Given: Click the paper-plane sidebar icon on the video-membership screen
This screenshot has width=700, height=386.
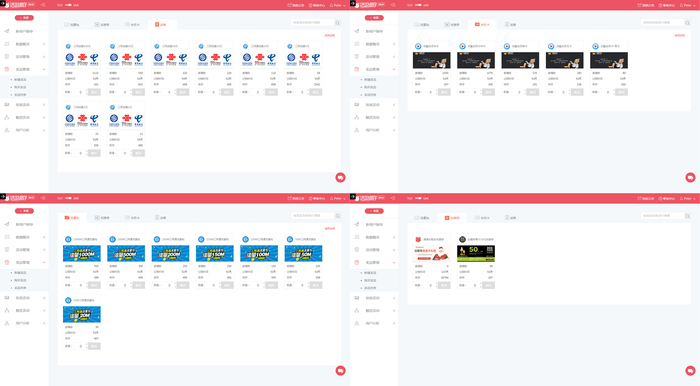Looking at the screenshot, I should [x=357, y=31].
